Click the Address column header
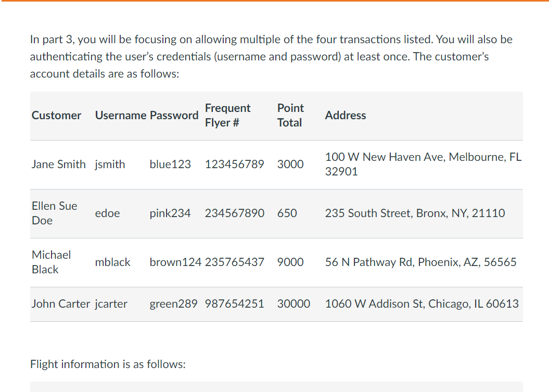 (x=346, y=115)
